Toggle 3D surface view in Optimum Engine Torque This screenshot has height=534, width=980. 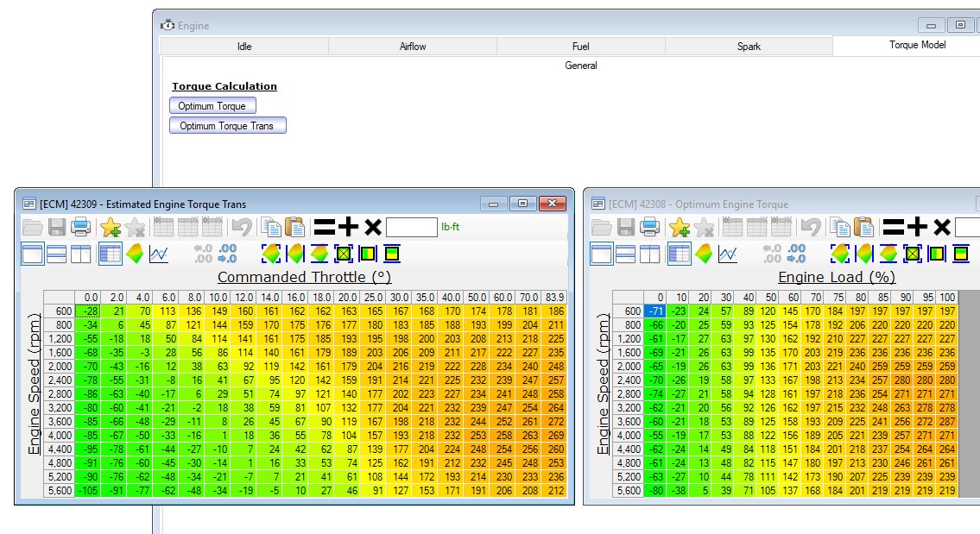(x=704, y=254)
